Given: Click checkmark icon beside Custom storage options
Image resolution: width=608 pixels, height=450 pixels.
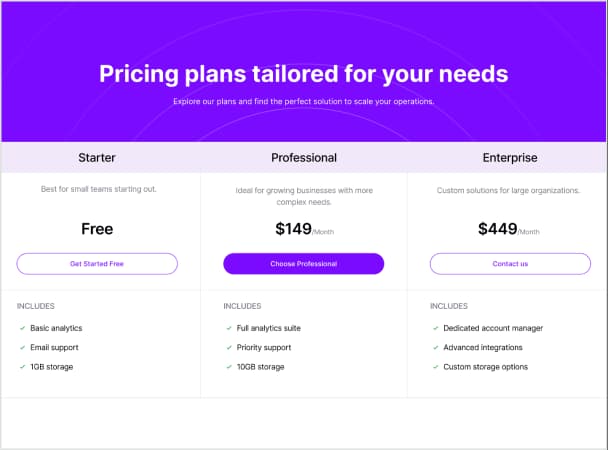Looking at the screenshot, I should pos(435,367).
